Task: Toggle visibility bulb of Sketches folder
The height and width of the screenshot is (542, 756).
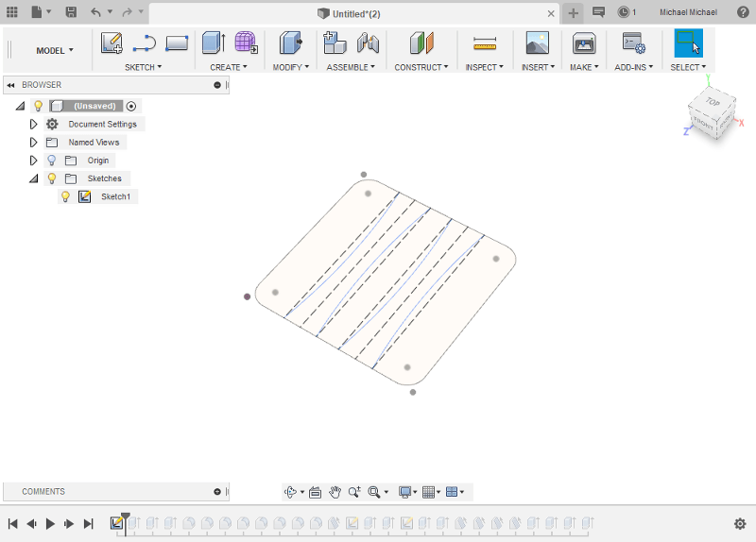Action: (x=52, y=178)
